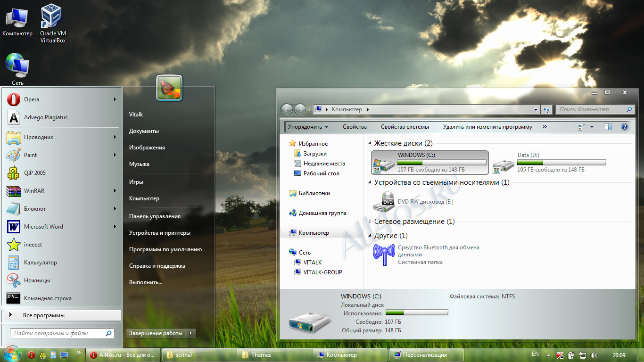Open the shutdown options arrow

[x=191, y=333]
